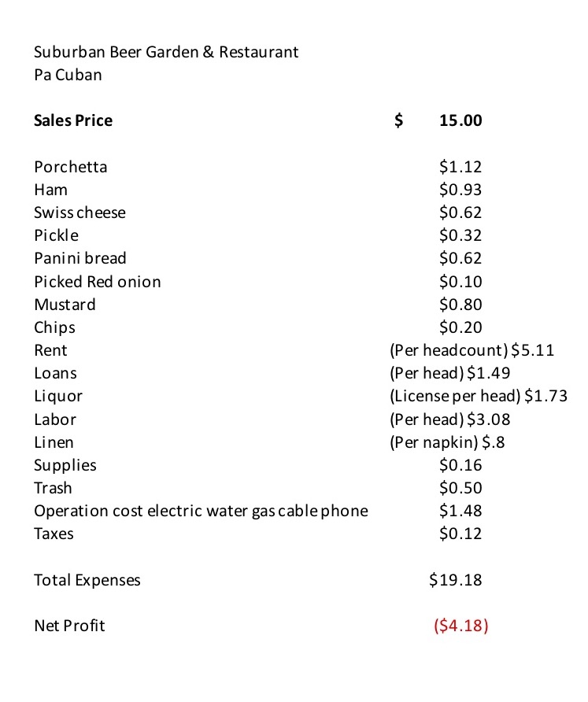Select the Suburban Beer Garden & Restaurant title
Screen dimensions: 588x702
point(166,52)
